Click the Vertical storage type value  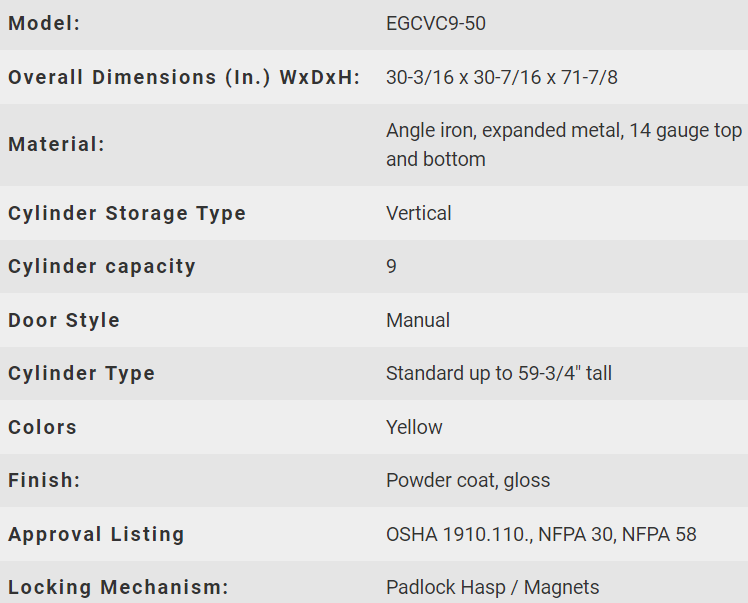pyautogui.click(x=418, y=213)
